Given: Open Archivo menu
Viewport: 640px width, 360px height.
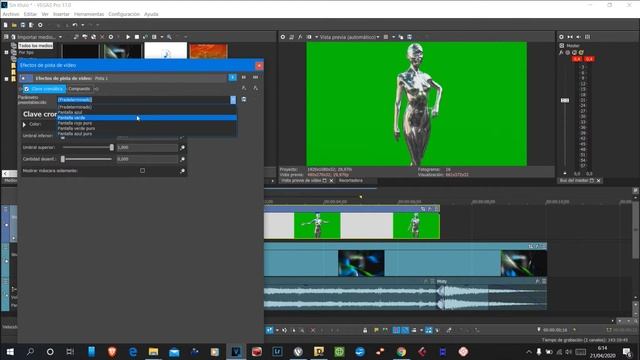Looking at the screenshot, I should pyautogui.click(x=11, y=14).
